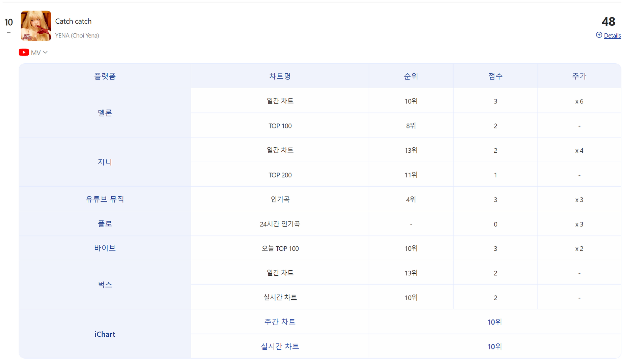Screen dimensions: 643x364
Task: Click 일간 차트 in the 멜론 section
Action: click(x=280, y=101)
